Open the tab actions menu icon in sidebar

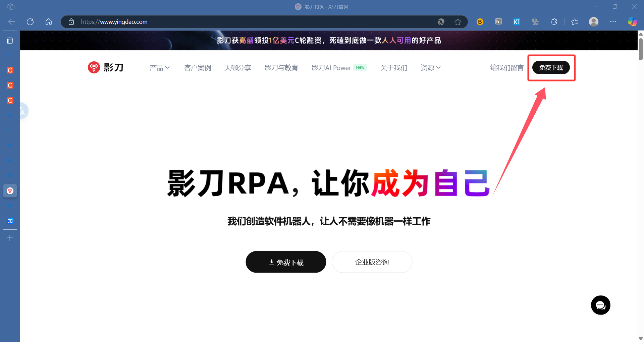tap(10, 41)
